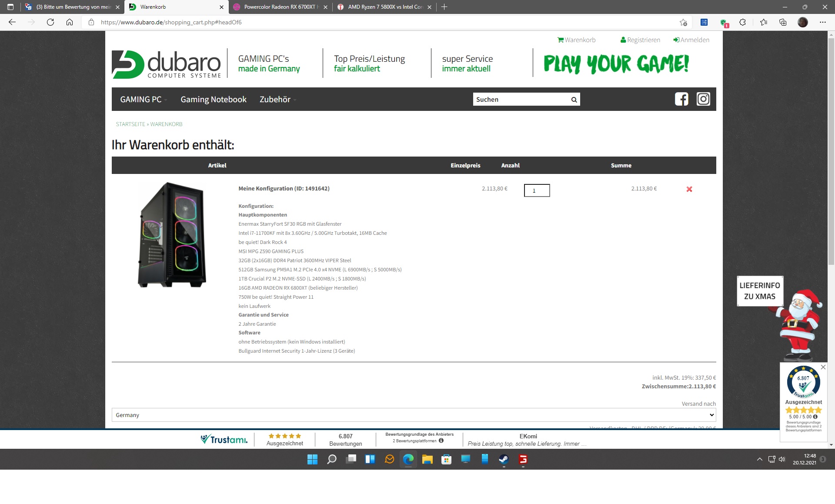
Task: Remove item with red X icon
Action: pos(689,189)
